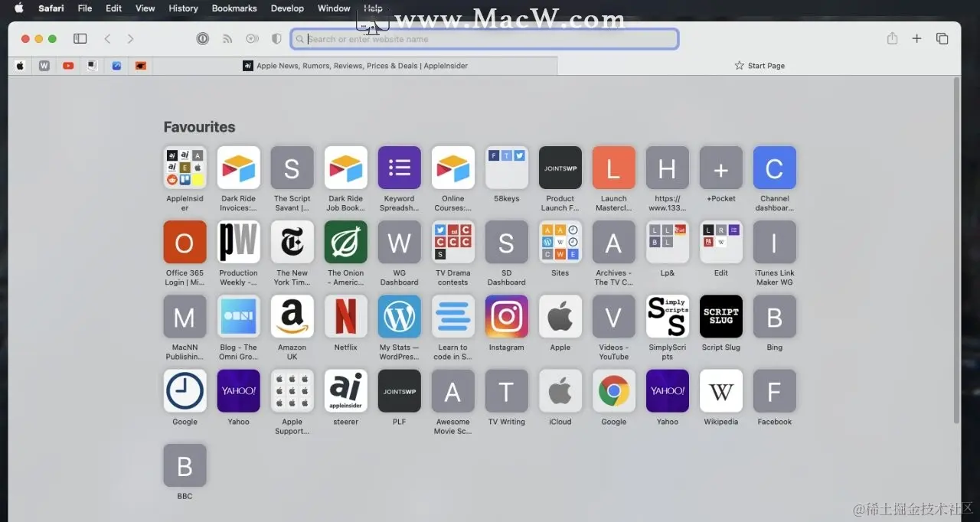
Task: Open Netflix favourite
Action: 345,316
